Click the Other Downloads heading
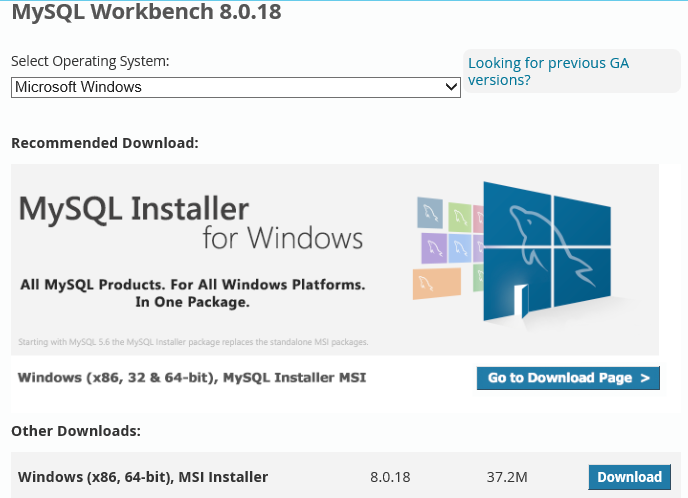This screenshot has width=688, height=498. coord(76,431)
